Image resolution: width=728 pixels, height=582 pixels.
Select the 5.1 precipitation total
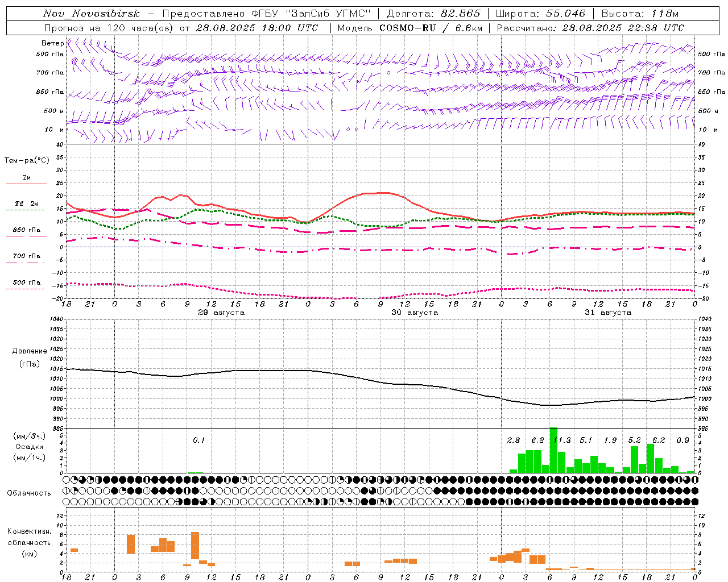point(586,440)
